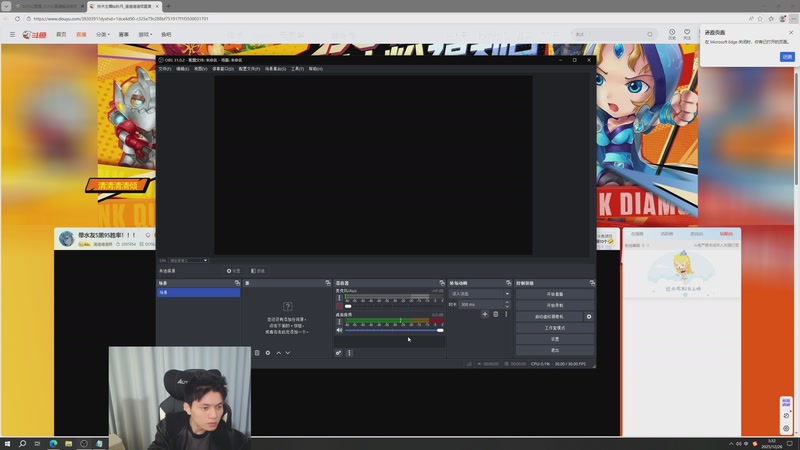Image resolution: width=800 pixels, height=450 pixels.
Task: Pop out the controls dock panel
Action: (592, 283)
